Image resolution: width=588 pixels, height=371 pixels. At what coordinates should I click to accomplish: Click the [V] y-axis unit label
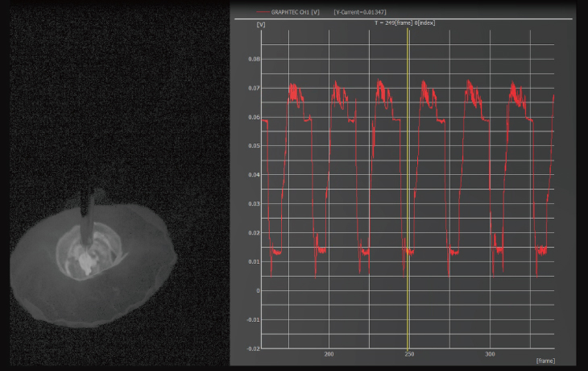pyautogui.click(x=260, y=24)
